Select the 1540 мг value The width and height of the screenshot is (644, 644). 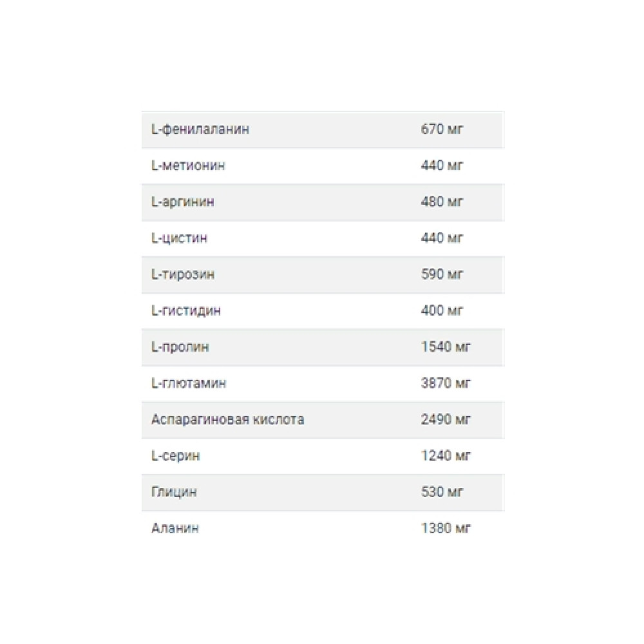click(446, 346)
